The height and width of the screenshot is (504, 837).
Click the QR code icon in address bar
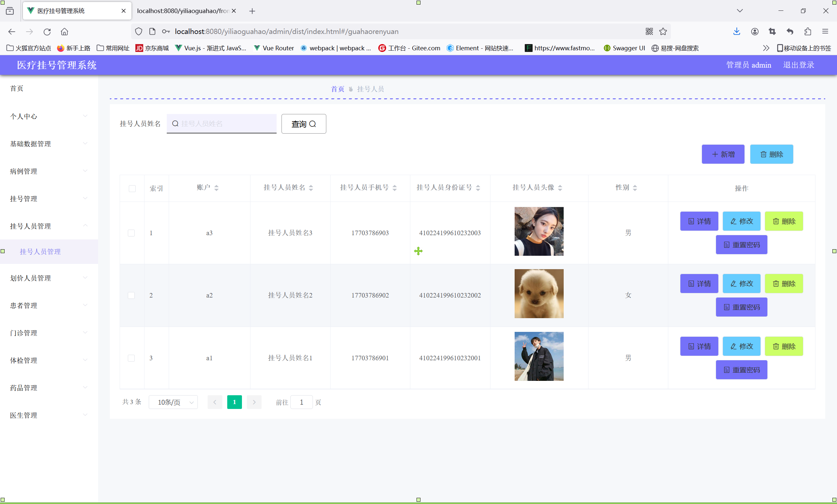coord(649,32)
